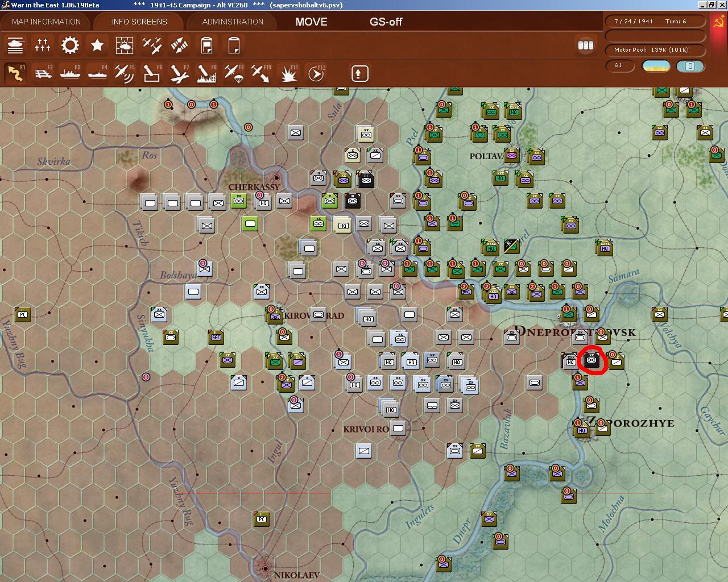Click the blue hex showing 0
Viewport: 728px width, 582px height.
[x=690, y=66]
